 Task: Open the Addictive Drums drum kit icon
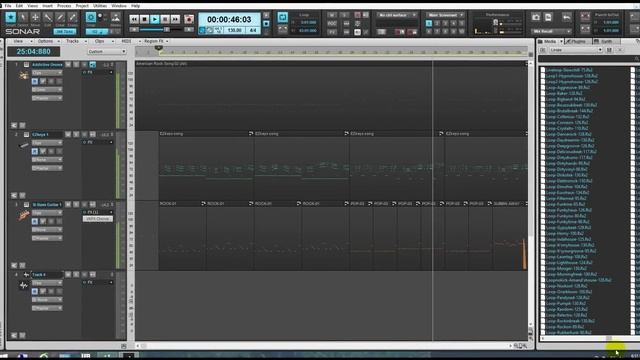[x=23, y=76]
